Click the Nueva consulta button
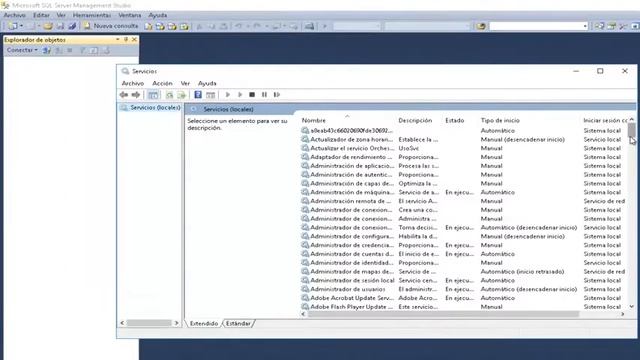Image resolution: width=640 pixels, height=360 pixels. coord(111,26)
